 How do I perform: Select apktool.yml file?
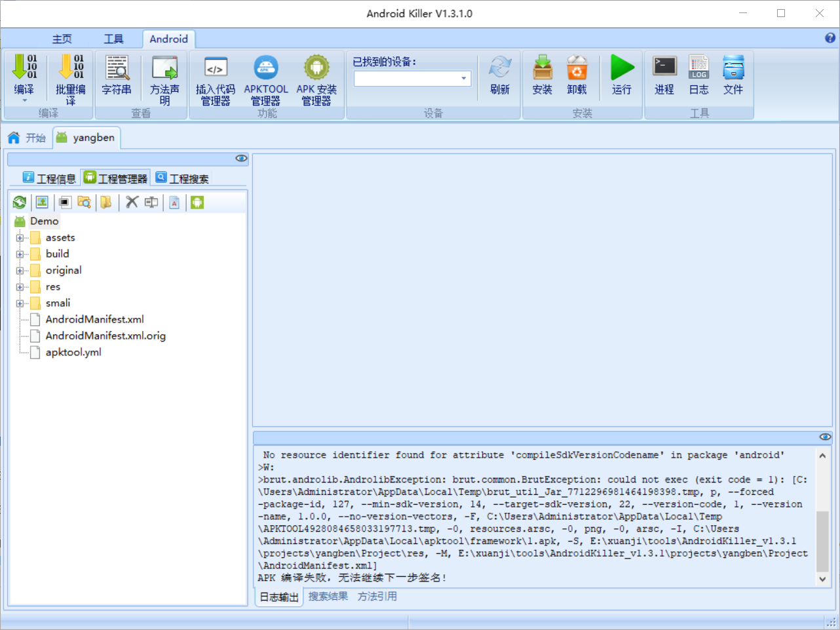click(x=73, y=352)
